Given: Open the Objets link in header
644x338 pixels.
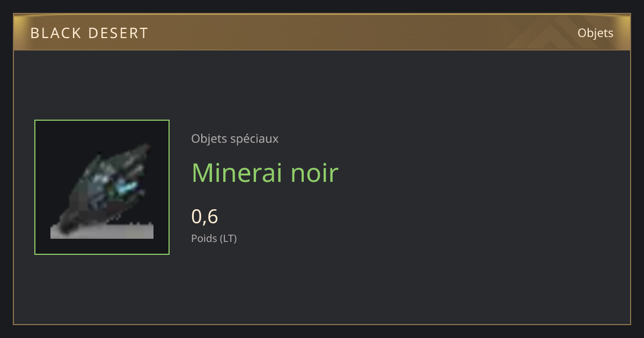Looking at the screenshot, I should click(595, 33).
